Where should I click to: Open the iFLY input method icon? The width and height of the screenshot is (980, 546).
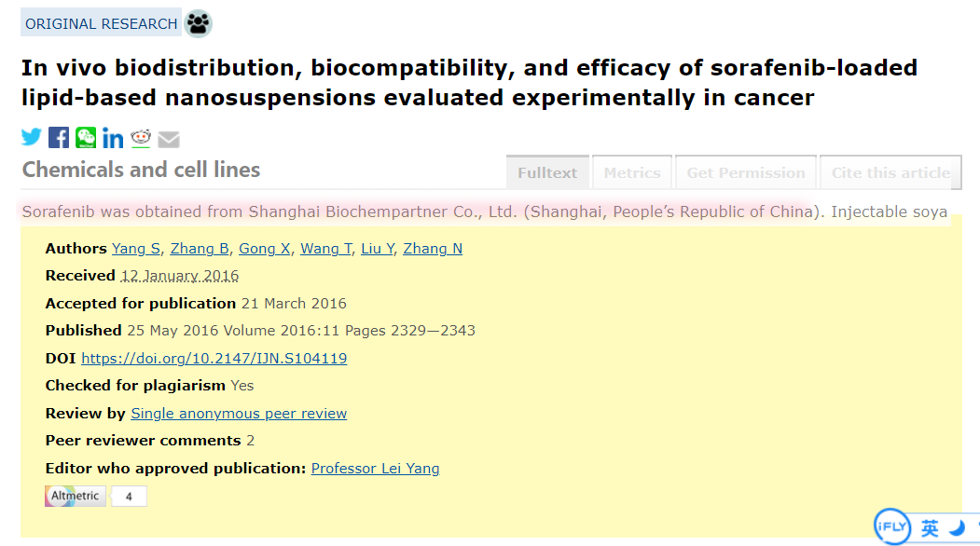tap(891, 526)
